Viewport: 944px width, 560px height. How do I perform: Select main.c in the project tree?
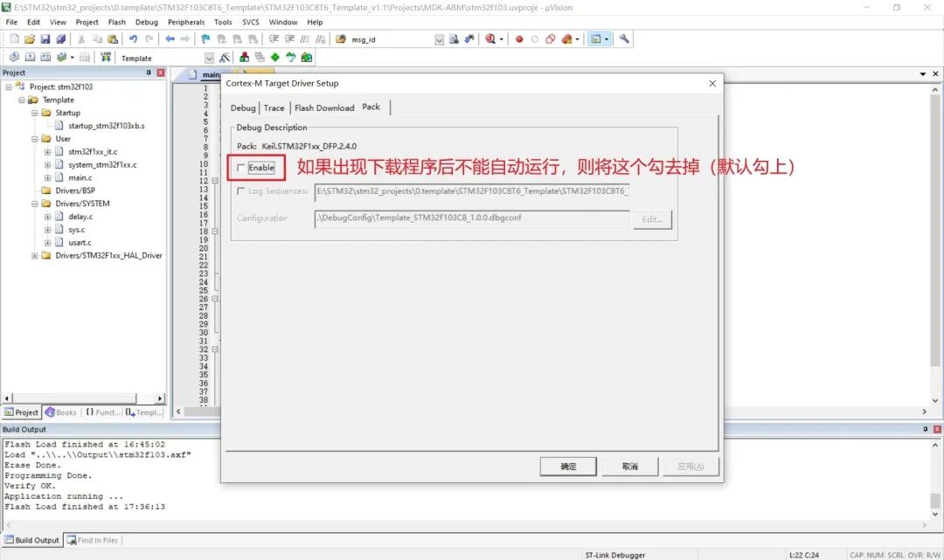(x=80, y=177)
